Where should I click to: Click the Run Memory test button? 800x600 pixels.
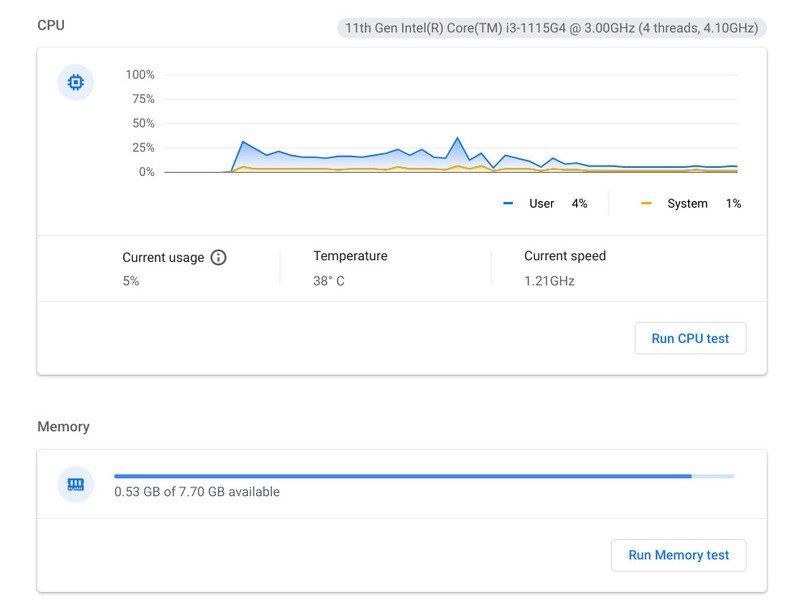679,555
